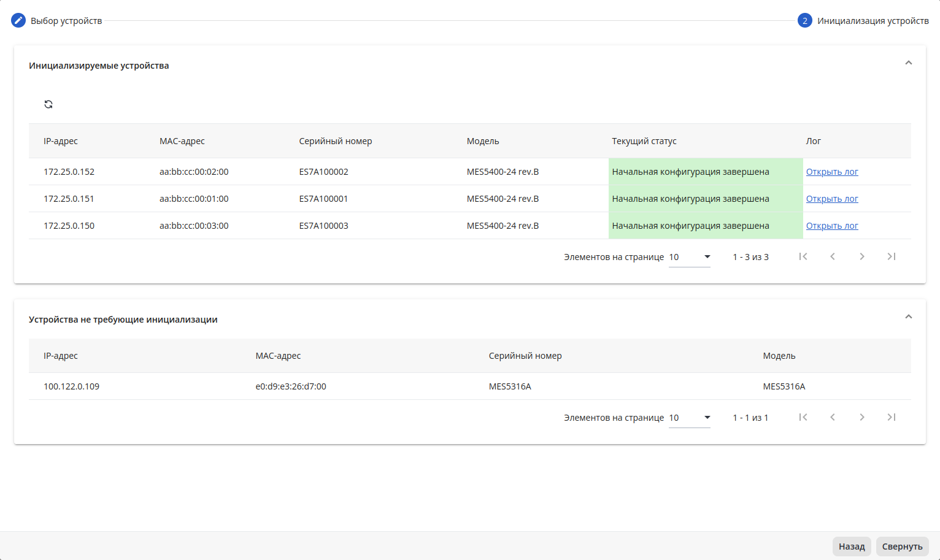Collapse the Инициализируемые устройства panel
940x560 pixels.
(x=909, y=63)
